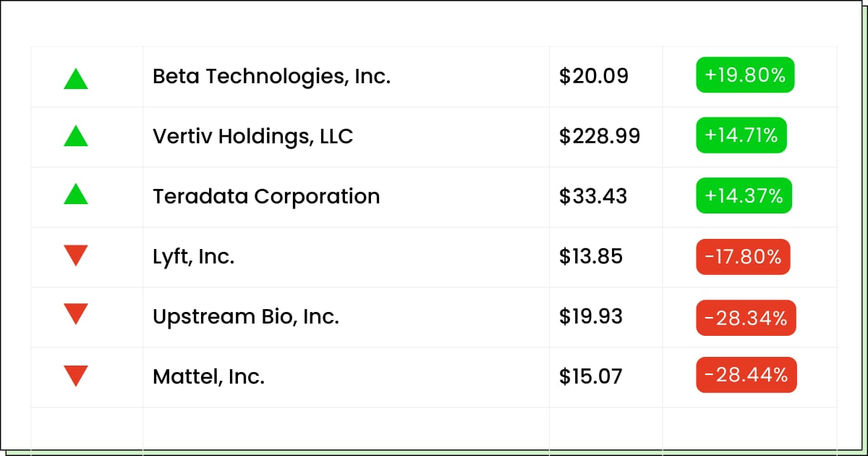Click the +19.80% green change badge
Screen dimensions: 868x456
745,75
